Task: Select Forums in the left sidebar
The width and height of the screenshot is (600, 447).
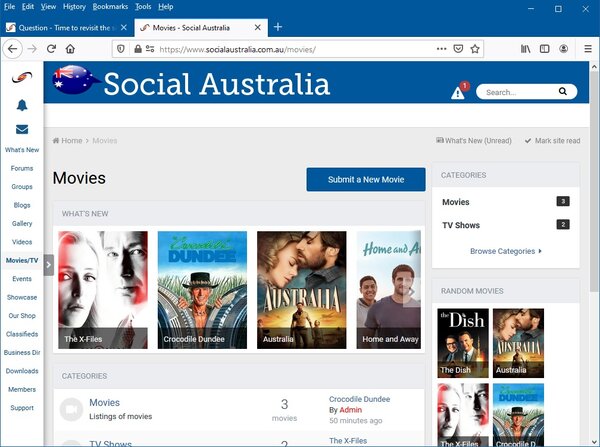Action: coord(22,168)
